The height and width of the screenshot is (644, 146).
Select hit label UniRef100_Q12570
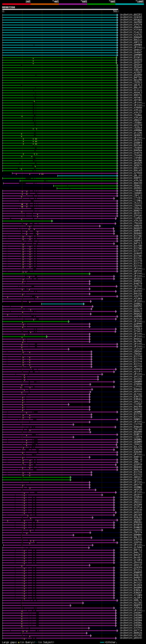click(x=131, y=480)
